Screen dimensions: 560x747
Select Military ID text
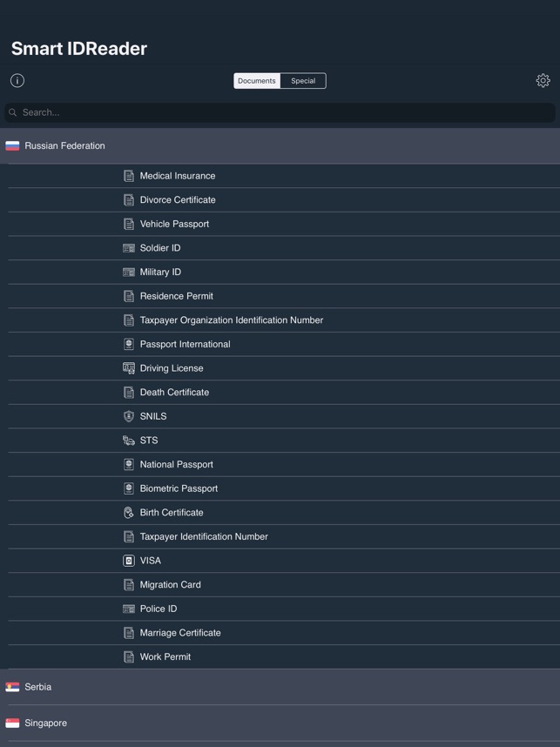(160, 272)
